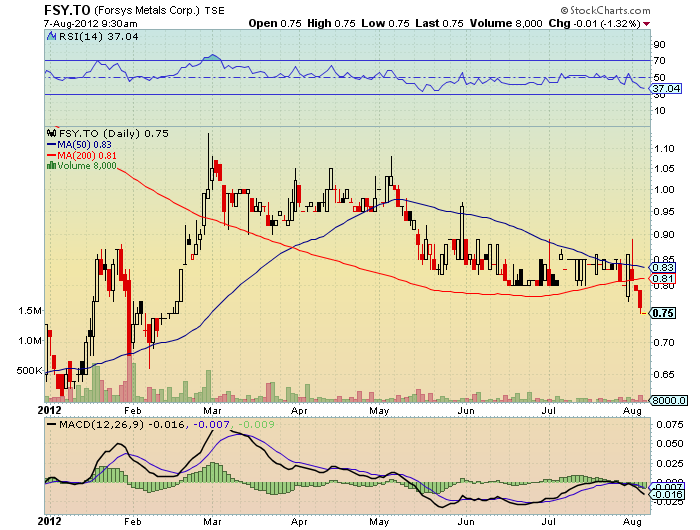Click the Mar label on price chart axis

pos(212,410)
